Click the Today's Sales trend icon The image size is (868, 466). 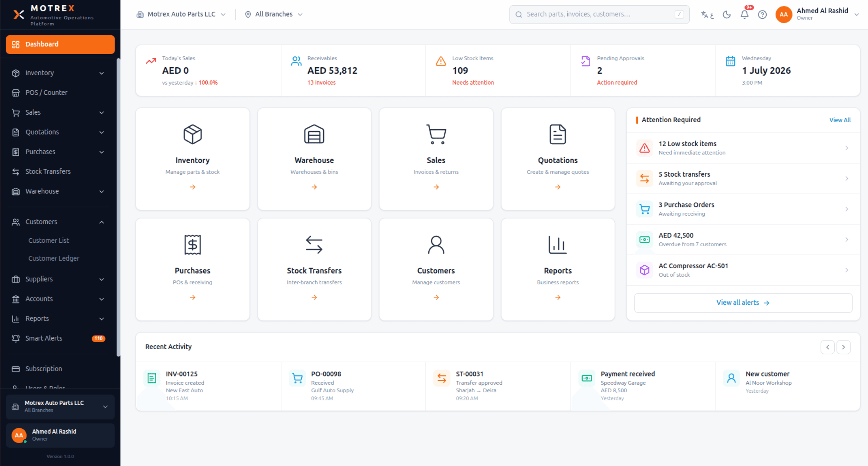[151, 61]
